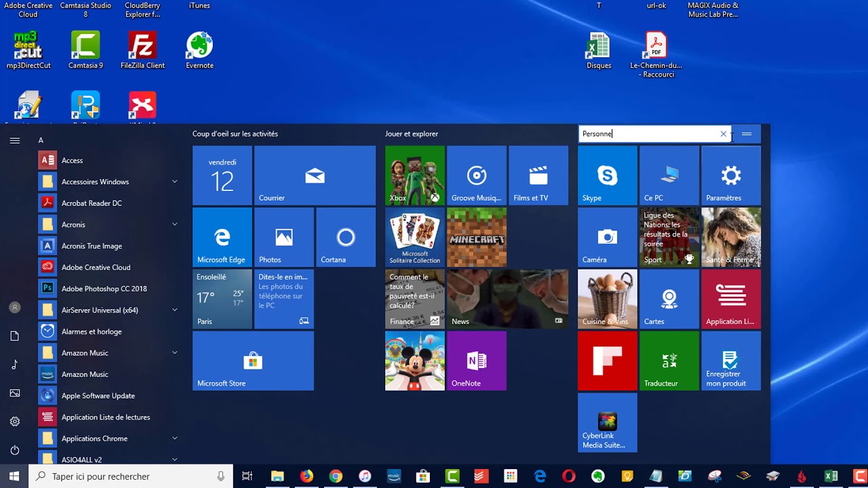Viewport: 868px width, 488px height.
Task: Open the News live tile
Action: click(x=507, y=299)
